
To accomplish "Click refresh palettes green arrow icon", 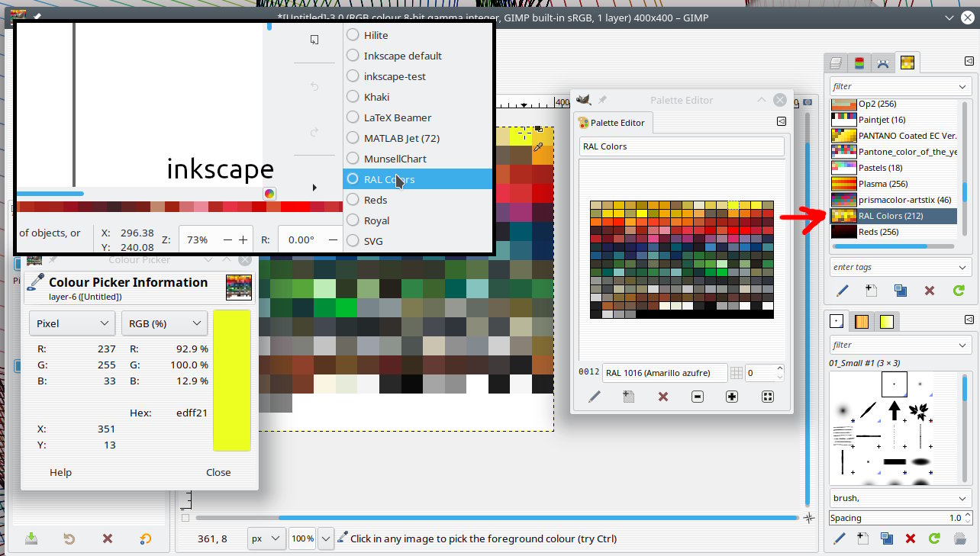I will click(x=959, y=291).
